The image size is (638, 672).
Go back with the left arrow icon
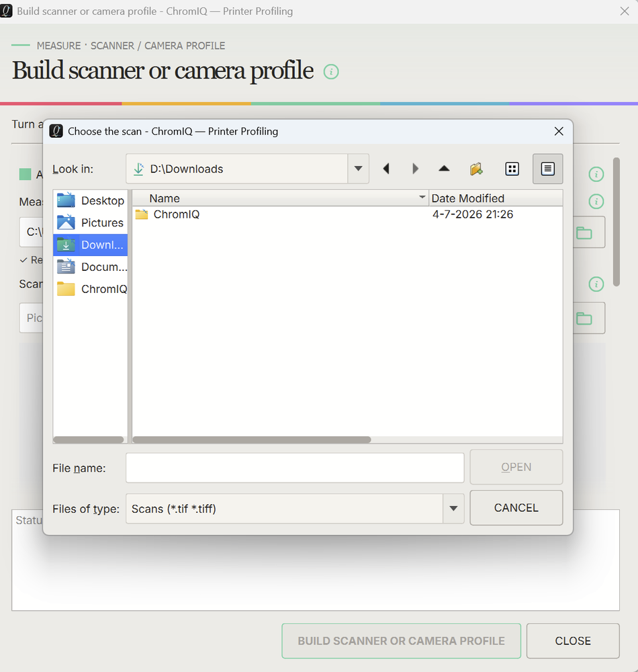386,169
